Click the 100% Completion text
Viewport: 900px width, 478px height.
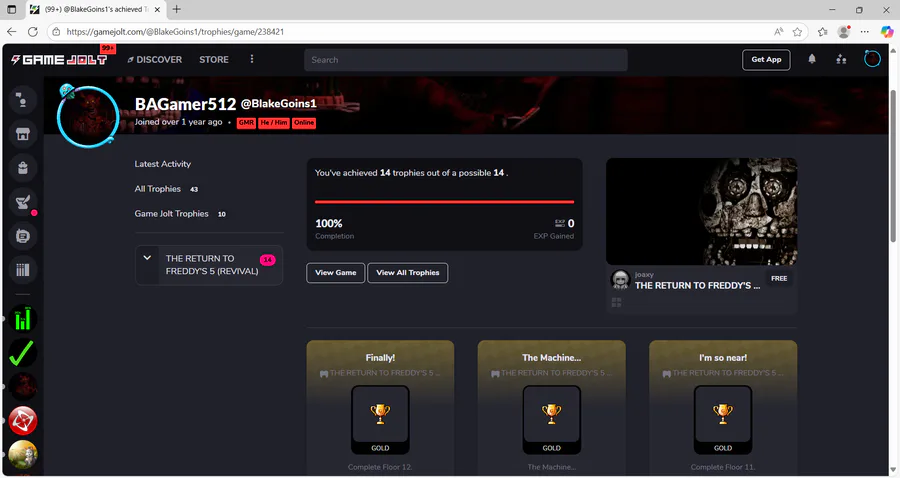(334, 228)
